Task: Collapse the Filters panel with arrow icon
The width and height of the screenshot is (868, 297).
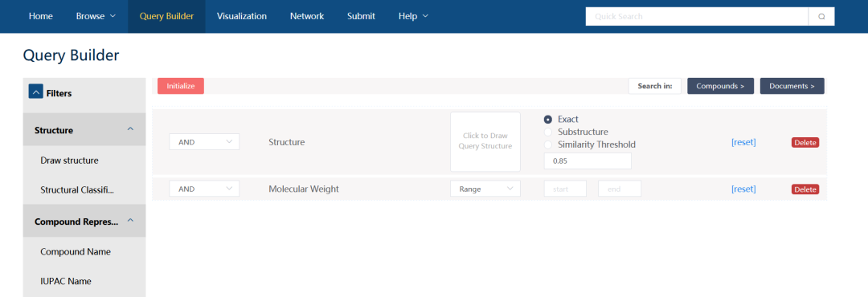Action: click(35, 92)
